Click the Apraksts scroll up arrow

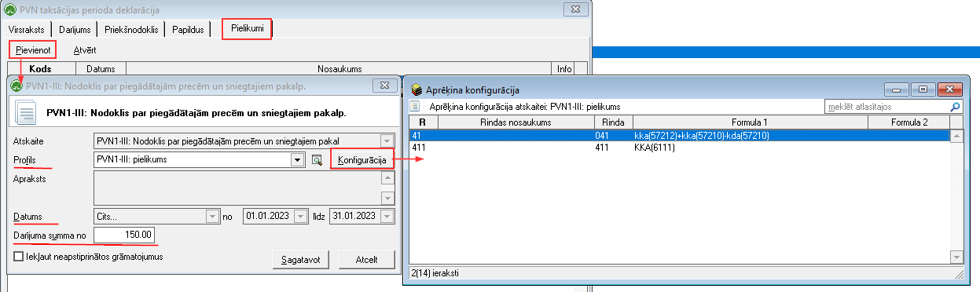tap(387, 177)
